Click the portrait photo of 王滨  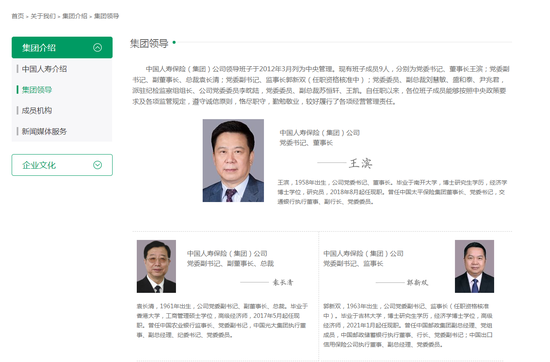click(233, 160)
